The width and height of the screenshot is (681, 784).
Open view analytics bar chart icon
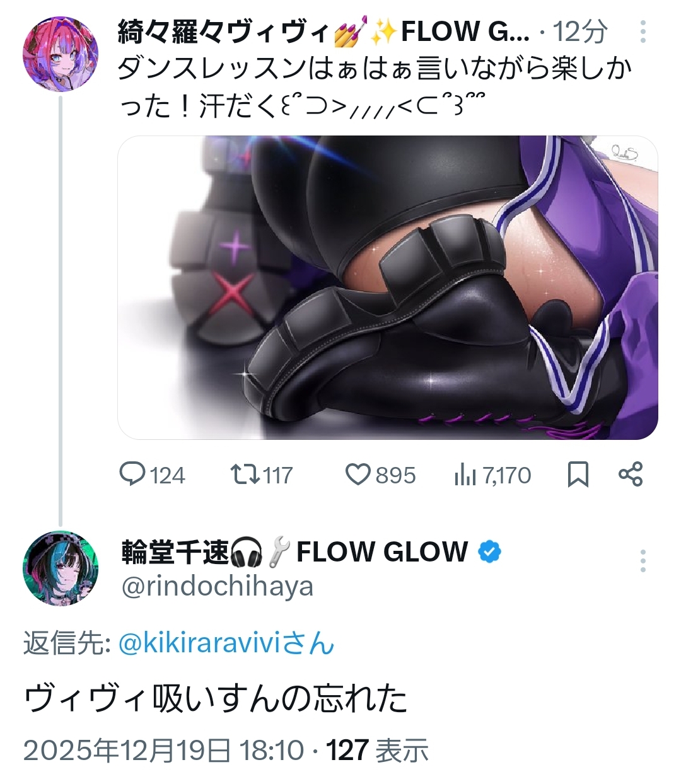pos(465,475)
